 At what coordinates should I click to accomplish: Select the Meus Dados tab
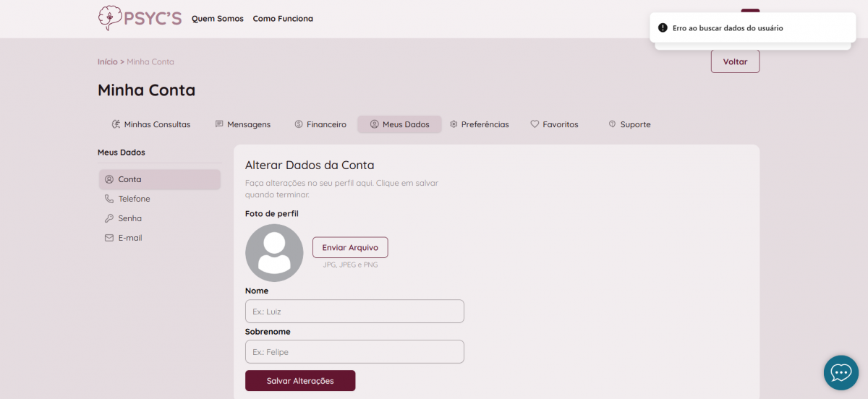coord(399,124)
